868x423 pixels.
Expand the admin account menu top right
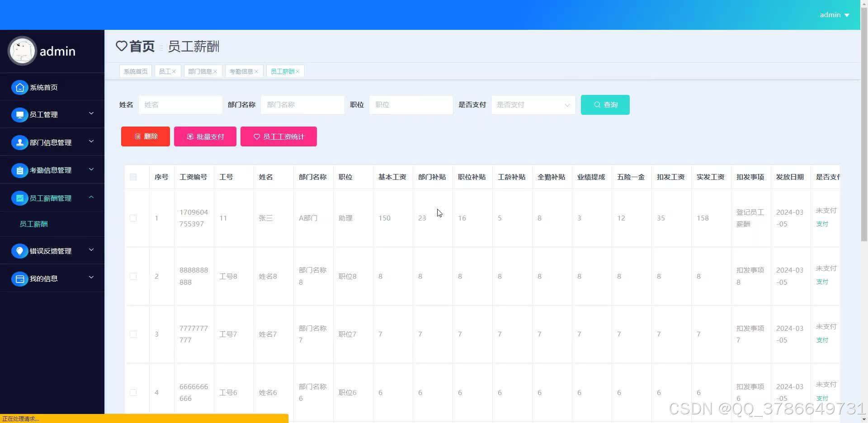pos(833,14)
